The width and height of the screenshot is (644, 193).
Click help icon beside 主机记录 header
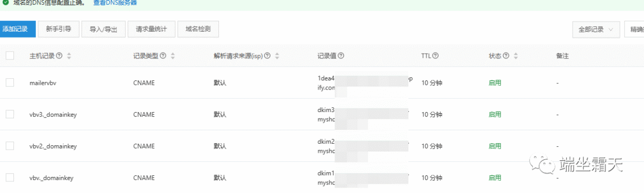[x=59, y=56]
